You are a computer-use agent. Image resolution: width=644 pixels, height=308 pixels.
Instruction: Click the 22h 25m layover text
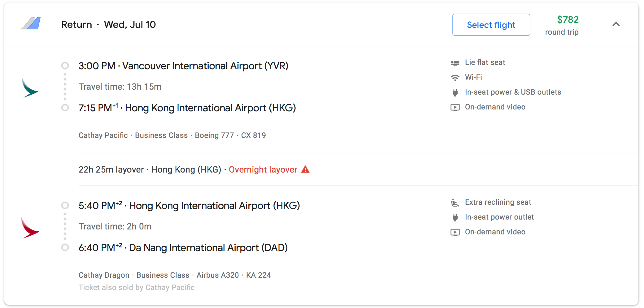[111, 169]
